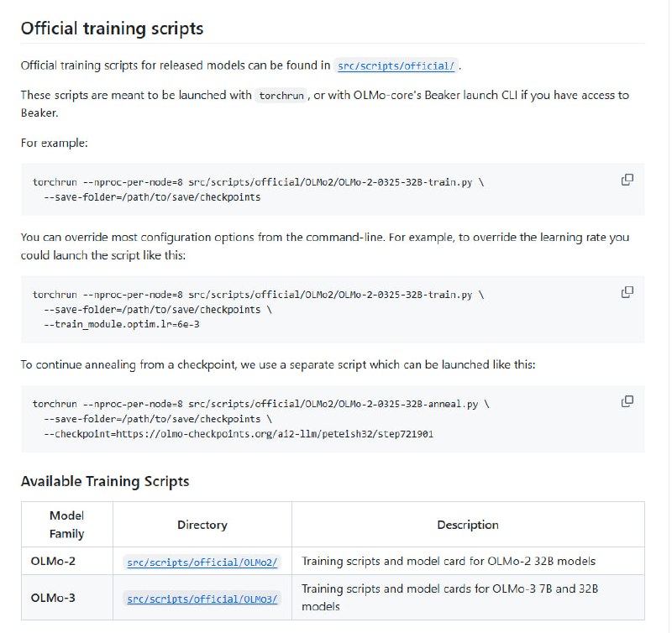The width and height of the screenshot is (672, 633).
Task: Click the OLMo-3 7B and 32B description cell
Action: 449,598
